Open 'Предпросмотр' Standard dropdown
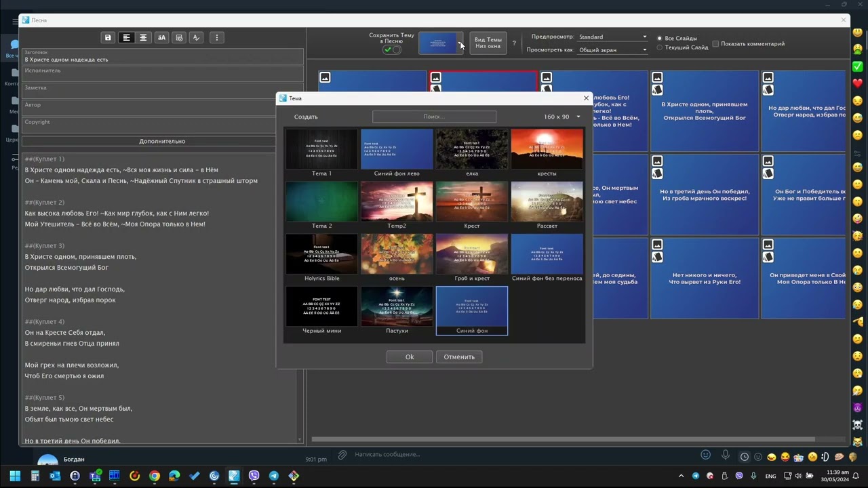Viewport: 868px width, 488px height. click(612, 37)
